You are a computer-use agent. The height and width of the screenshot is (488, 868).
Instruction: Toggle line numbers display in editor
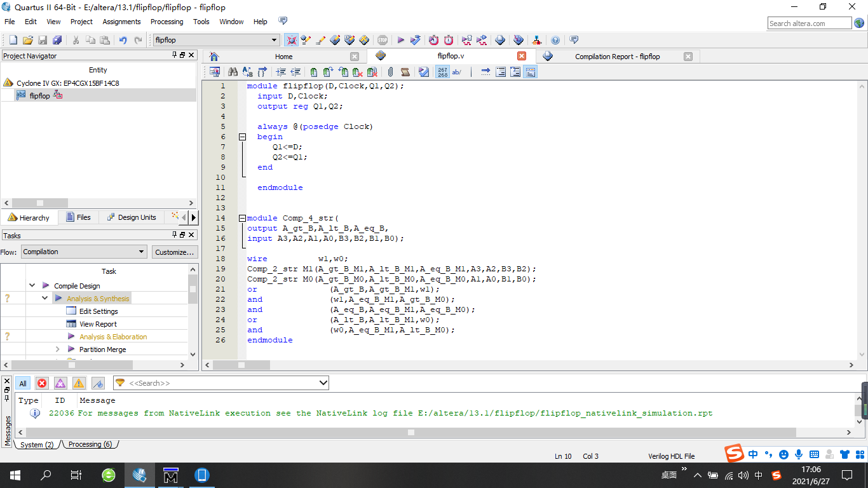[x=442, y=72]
